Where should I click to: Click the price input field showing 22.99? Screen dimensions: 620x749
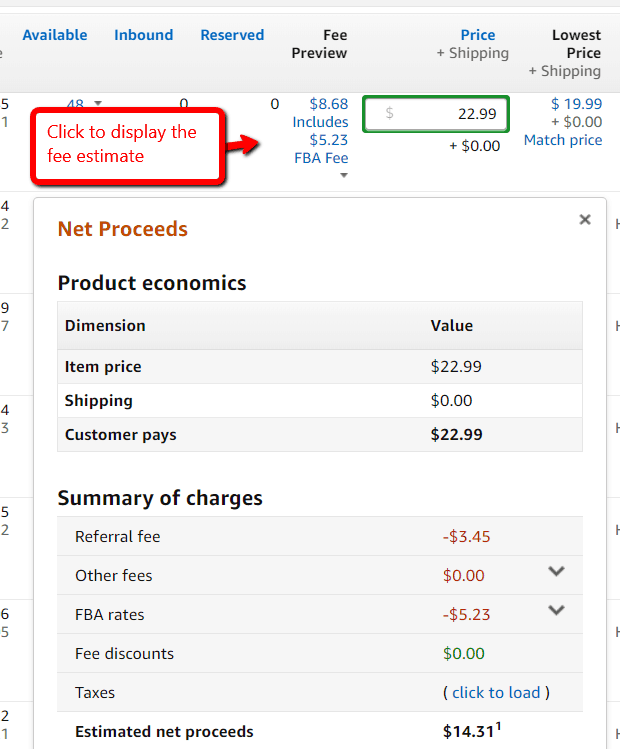[x=436, y=114]
